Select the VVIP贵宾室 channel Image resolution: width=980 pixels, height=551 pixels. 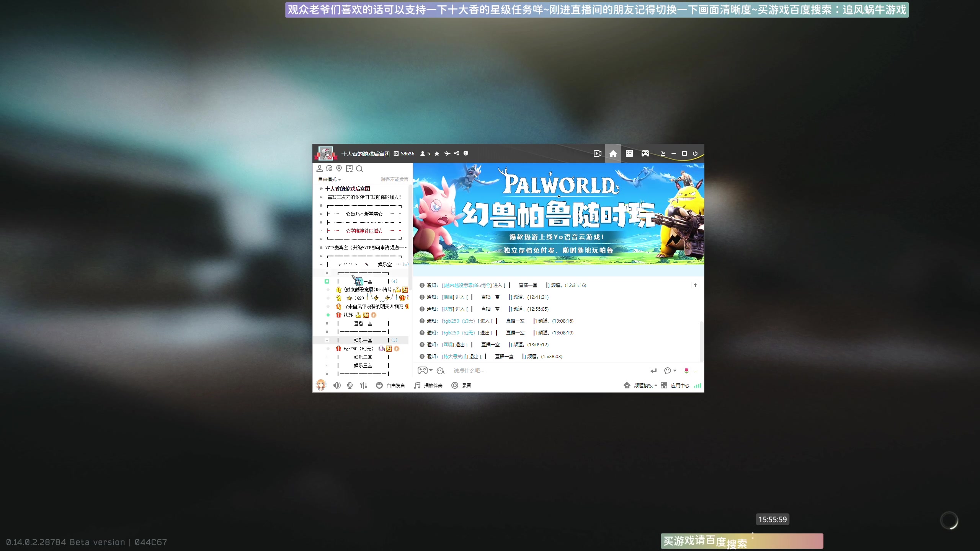366,248
